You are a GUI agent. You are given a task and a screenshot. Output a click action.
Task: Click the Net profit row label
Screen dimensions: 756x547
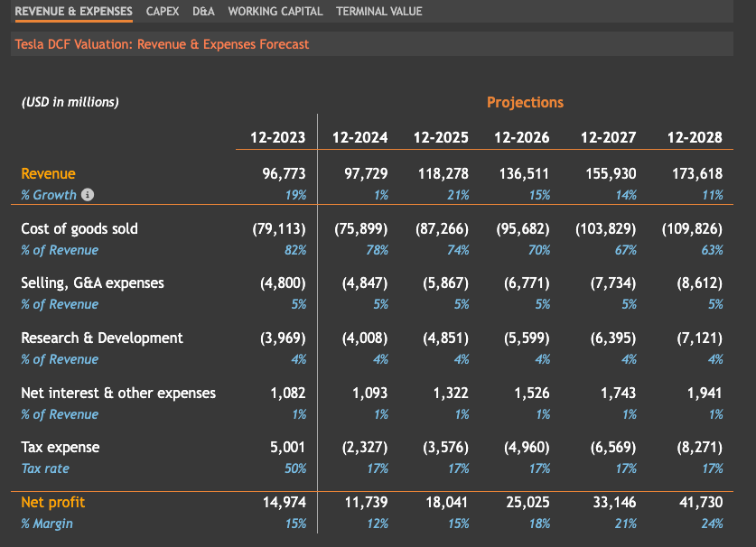[x=53, y=502]
